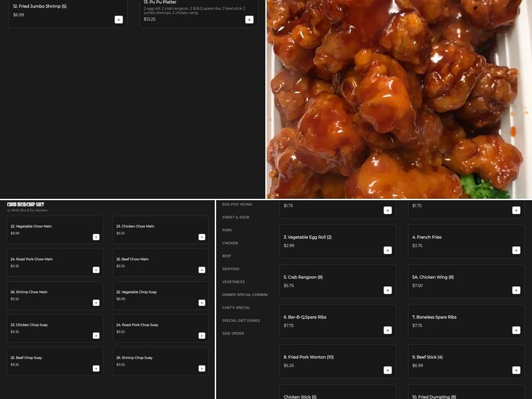
Task: View the Chef's Special section
Action: point(237,306)
